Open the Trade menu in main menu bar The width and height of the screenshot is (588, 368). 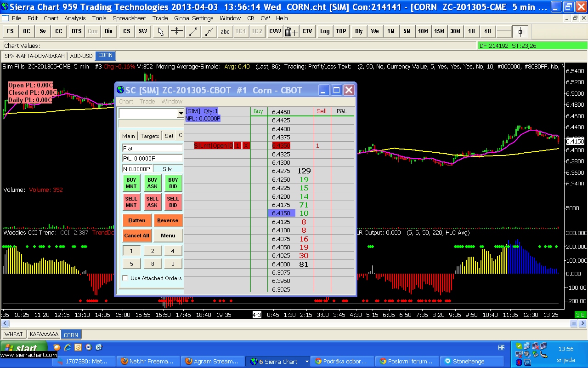click(160, 18)
